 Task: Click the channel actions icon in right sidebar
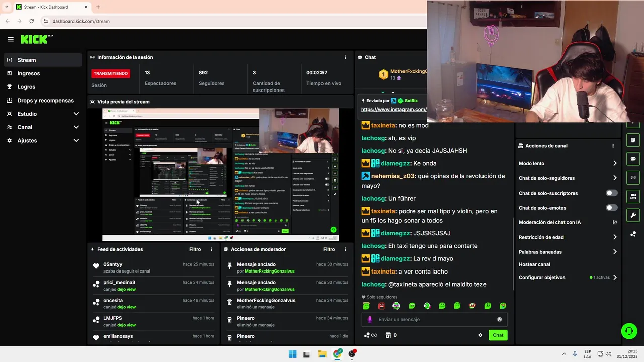tap(633, 196)
